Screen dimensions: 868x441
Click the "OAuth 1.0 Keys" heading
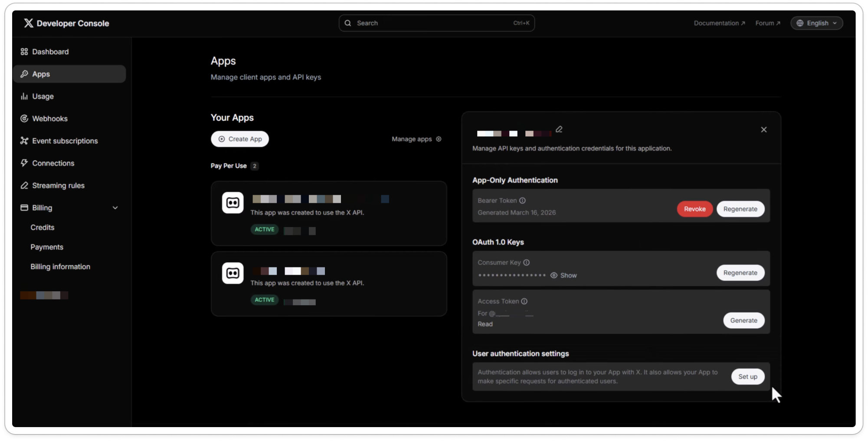click(x=498, y=242)
